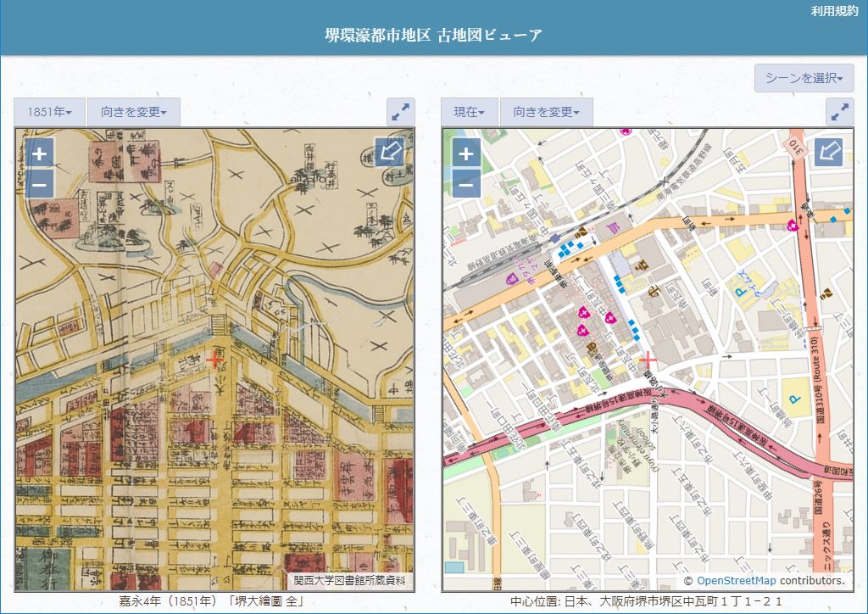This screenshot has width=868, height=614.
Task: Zoom out on the current OpenStreetMap
Action: pos(466,184)
